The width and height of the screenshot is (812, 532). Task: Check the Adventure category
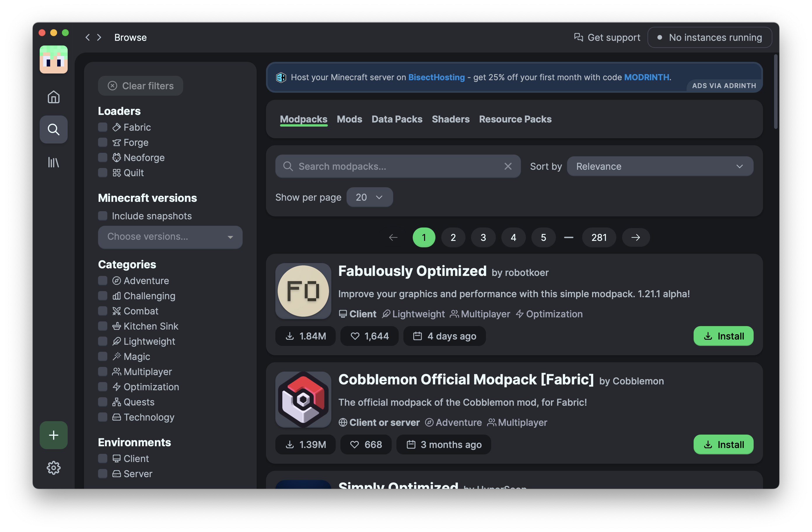point(103,281)
